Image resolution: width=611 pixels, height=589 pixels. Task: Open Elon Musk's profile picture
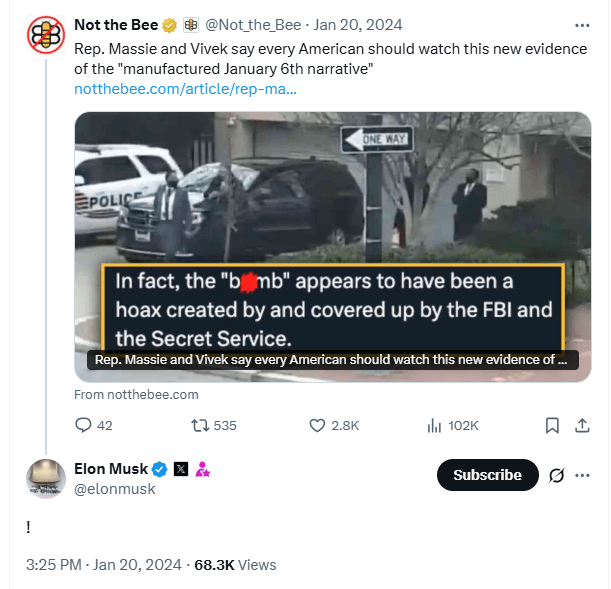tap(45, 478)
